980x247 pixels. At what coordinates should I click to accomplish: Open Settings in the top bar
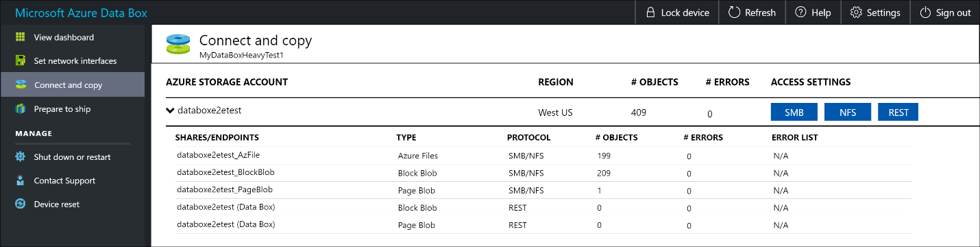875,12
